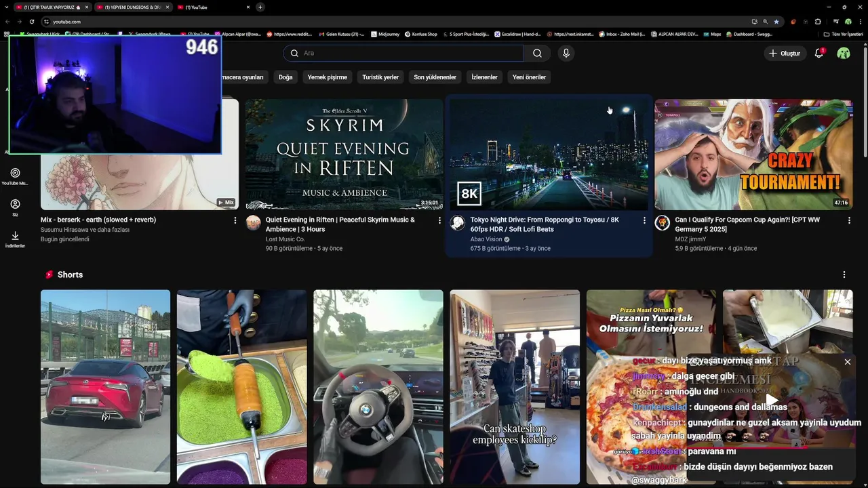The image size is (868, 488).
Task: Play the green pistachio roll Short
Action: (x=241, y=387)
